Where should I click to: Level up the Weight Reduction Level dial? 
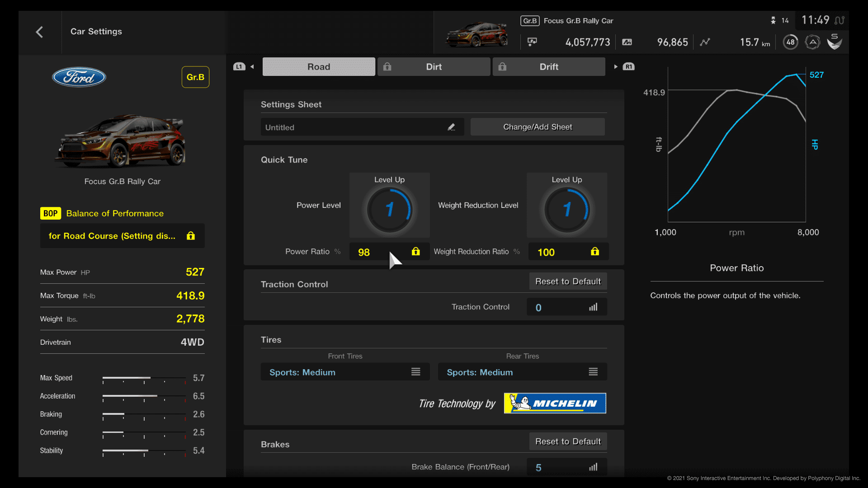point(567,205)
